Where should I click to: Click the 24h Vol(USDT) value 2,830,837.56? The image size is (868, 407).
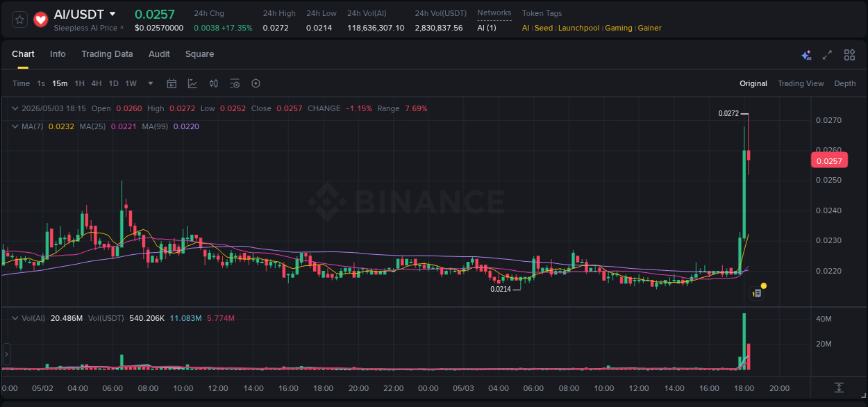tap(439, 28)
